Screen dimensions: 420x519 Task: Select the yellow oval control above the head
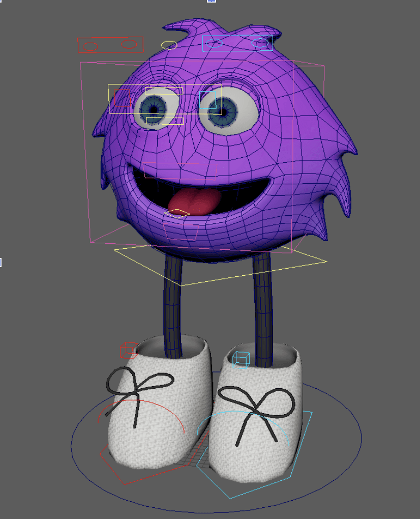point(169,45)
